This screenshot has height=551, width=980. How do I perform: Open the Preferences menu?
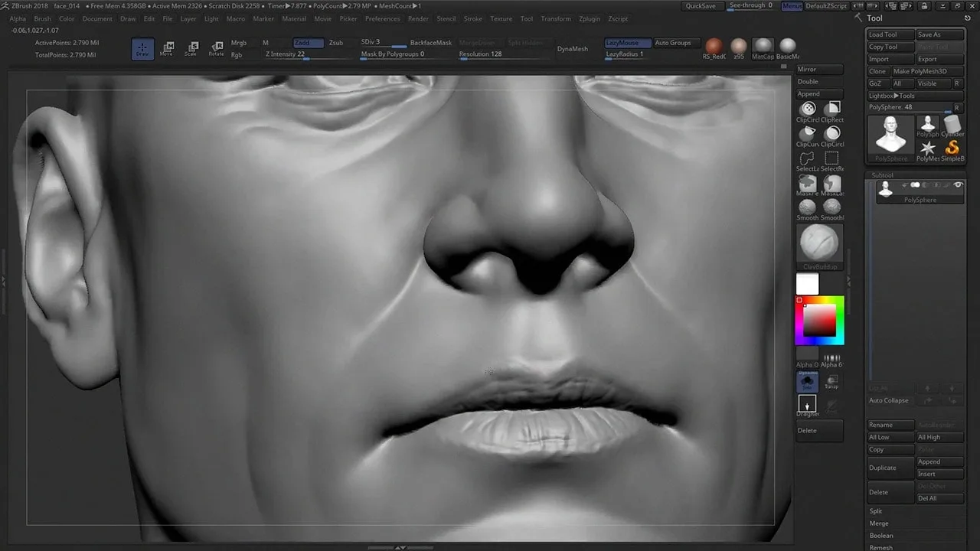tap(383, 18)
